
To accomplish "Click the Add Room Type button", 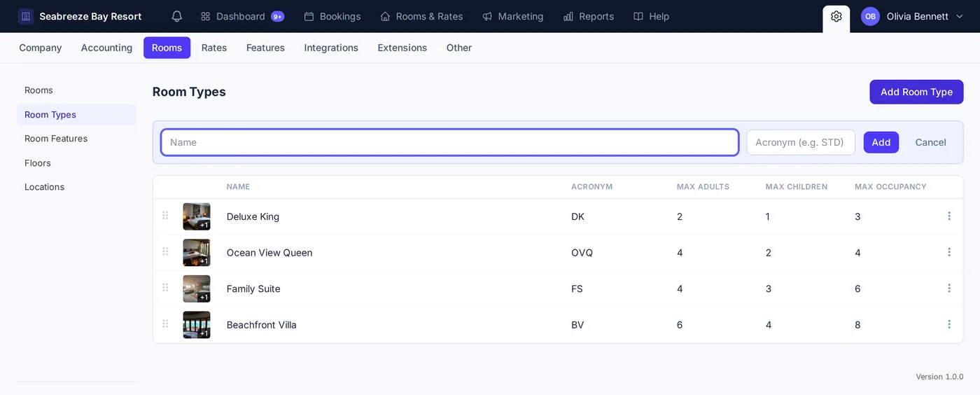I will coord(916,92).
